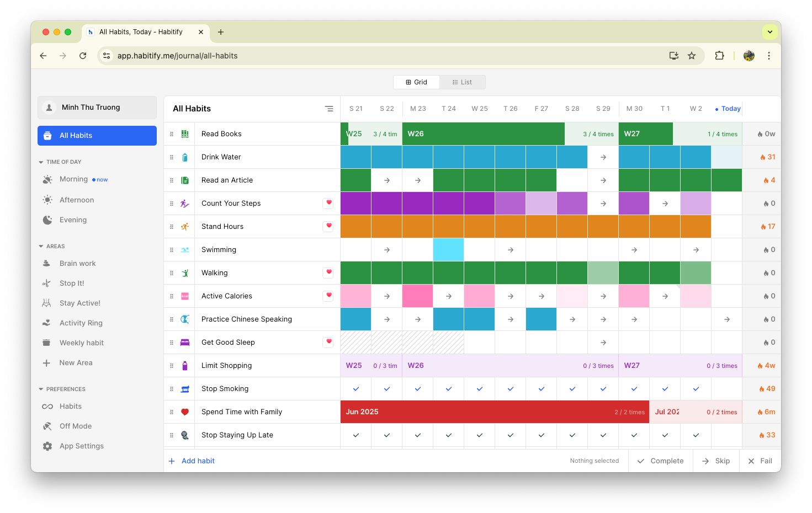This screenshot has height=513, width=812.
Task: Click the Get Good Sleep bed icon
Action: 185,343
